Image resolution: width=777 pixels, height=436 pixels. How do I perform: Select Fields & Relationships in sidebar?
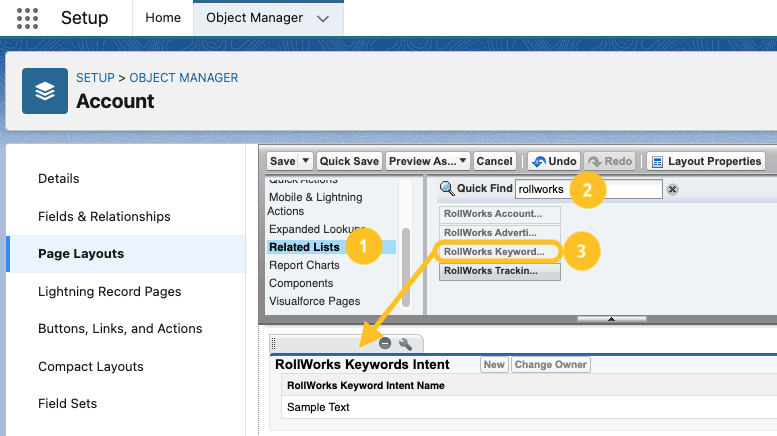pyautogui.click(x=104, y=217)
